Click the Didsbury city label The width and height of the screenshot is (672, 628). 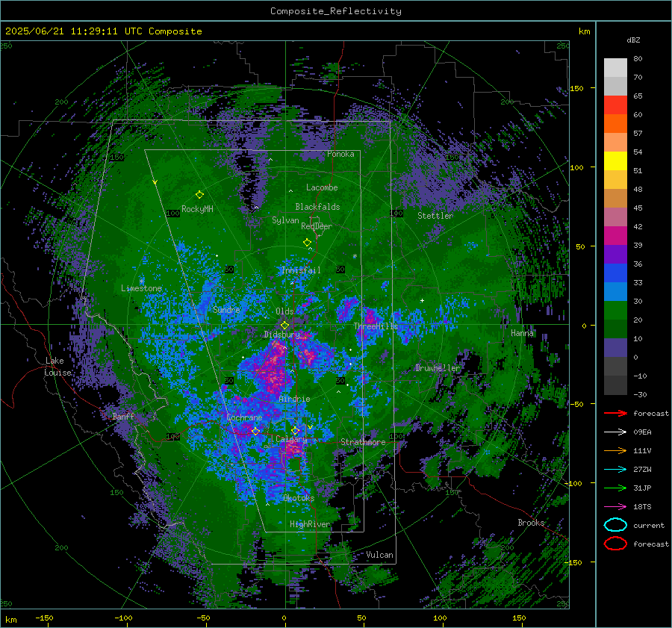282,335
